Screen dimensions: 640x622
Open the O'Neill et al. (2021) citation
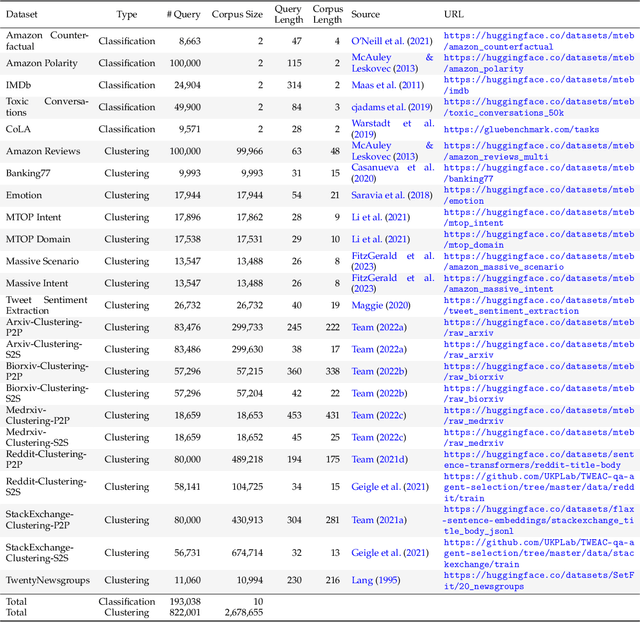(x=391, y=41)
